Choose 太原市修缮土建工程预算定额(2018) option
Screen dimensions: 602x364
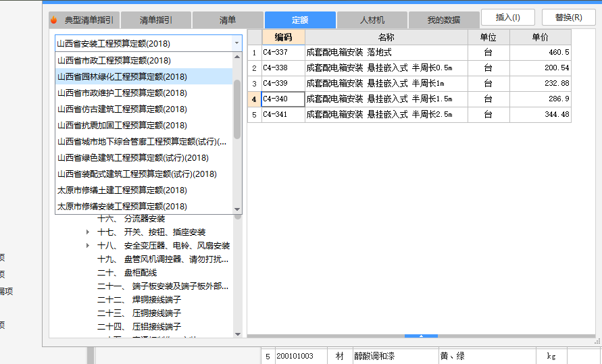pyautogui.click(x=144, y=190)
